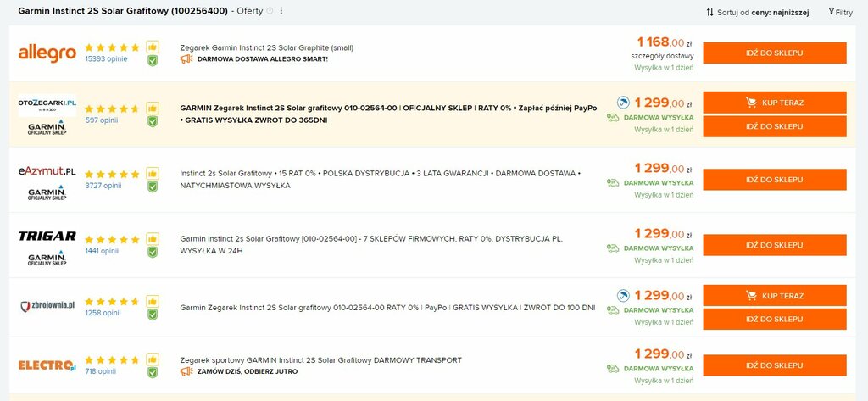Open the 1258 opinii reviews link
This screenshot has height=401, width=868.
(x=103, y=313)
